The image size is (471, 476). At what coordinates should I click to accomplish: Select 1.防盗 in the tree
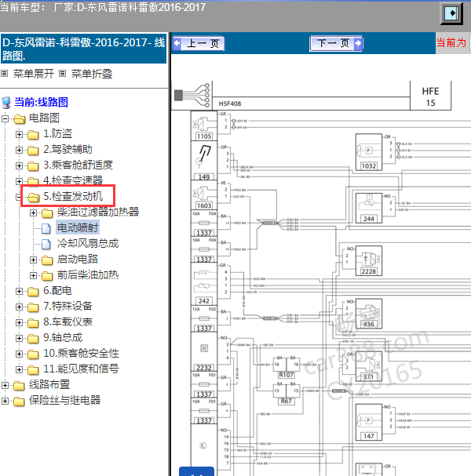(58, 133)
